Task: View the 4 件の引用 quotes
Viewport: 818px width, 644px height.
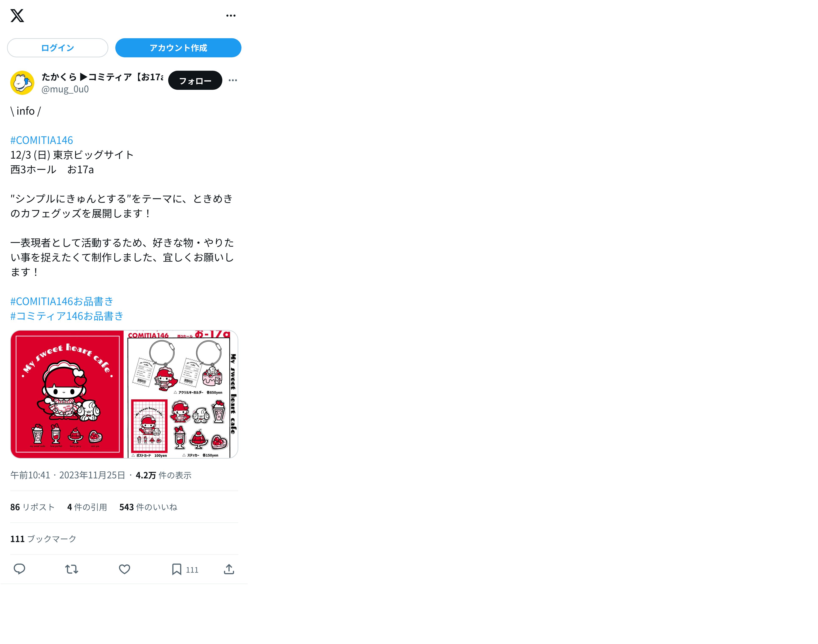Action: (87, 507)
